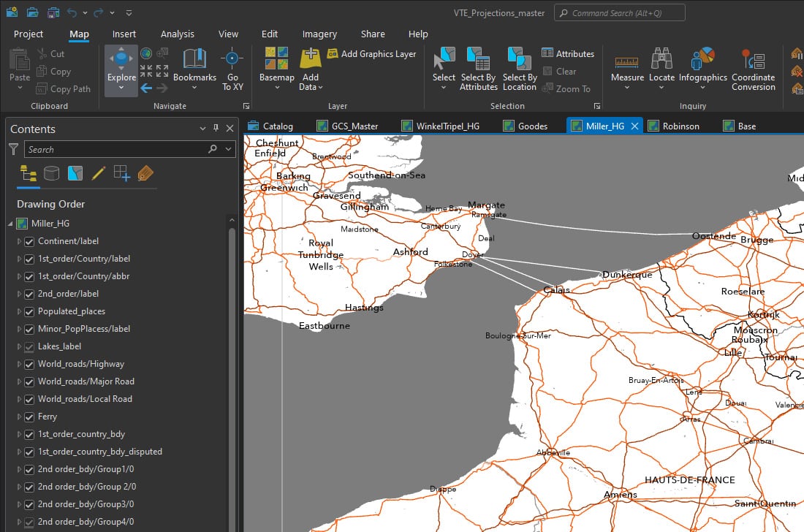Click Add Graphics Layer button
The image size is (804, 532).
click(371, 53)
